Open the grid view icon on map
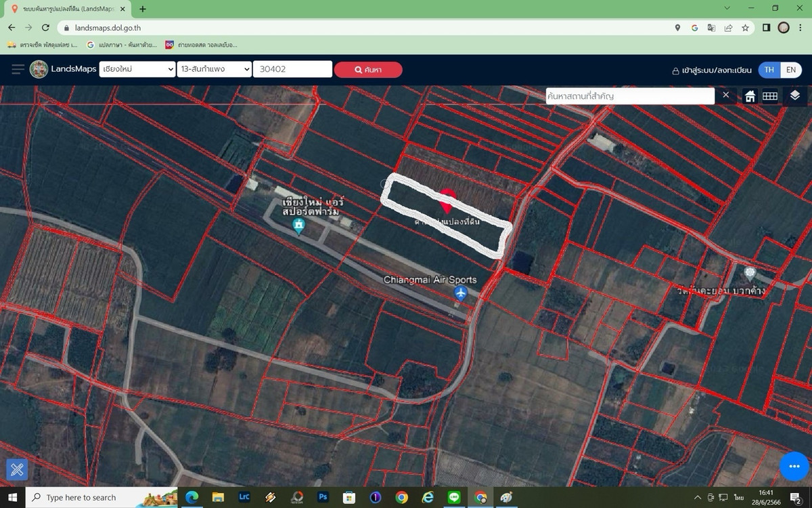The height and width of the screenshot is (508, 812). click(770, 96)
